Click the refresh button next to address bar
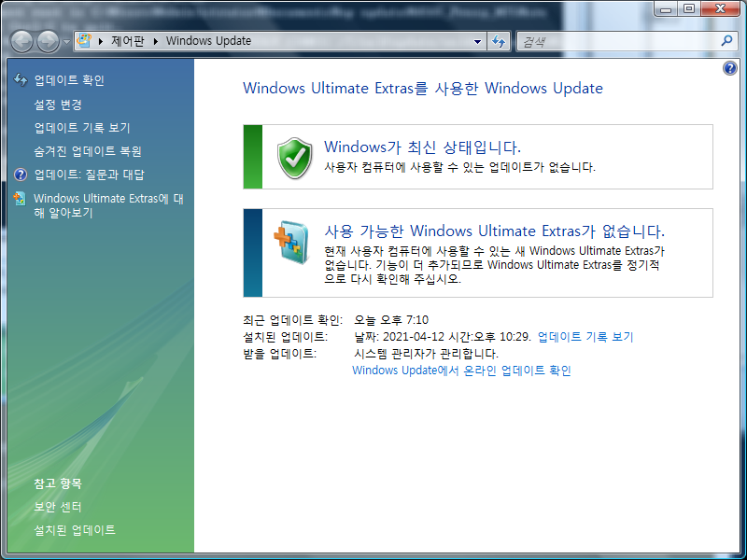The width and height of the screenshot is (747, 560). [x=499, y=41]
